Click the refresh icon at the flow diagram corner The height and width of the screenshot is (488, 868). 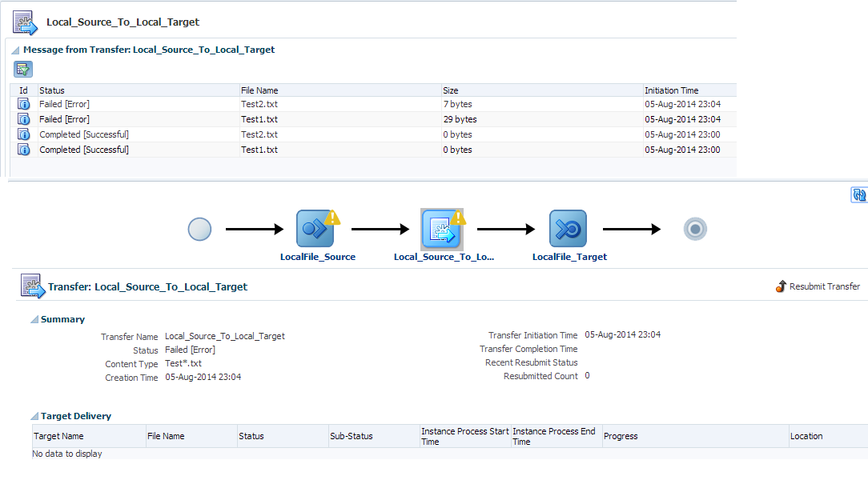click(858, 194)
